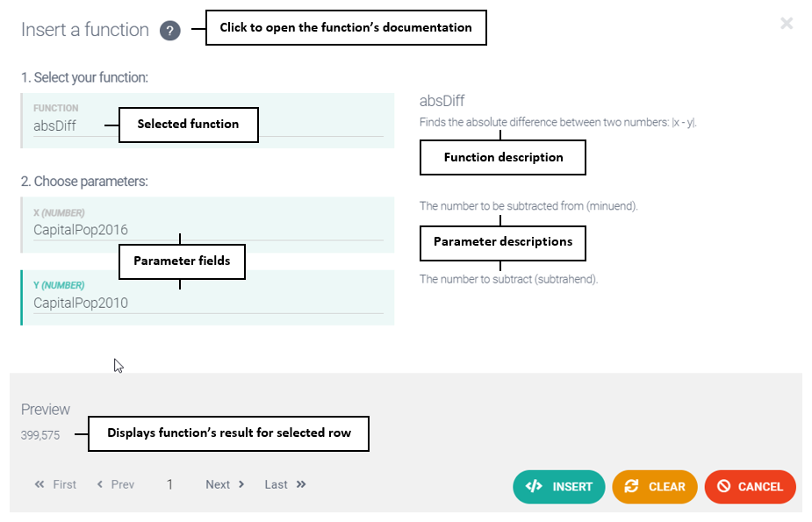Screen dimensions: 812x522
Task: Jump to the Last preview row
Action: coord(285,484)
